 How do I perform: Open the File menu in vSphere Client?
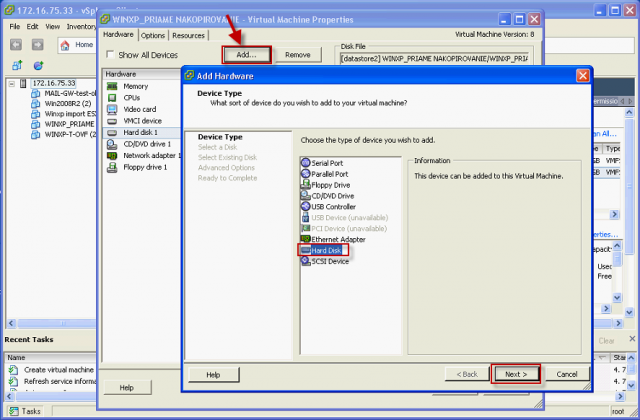(x=15, y=27)
